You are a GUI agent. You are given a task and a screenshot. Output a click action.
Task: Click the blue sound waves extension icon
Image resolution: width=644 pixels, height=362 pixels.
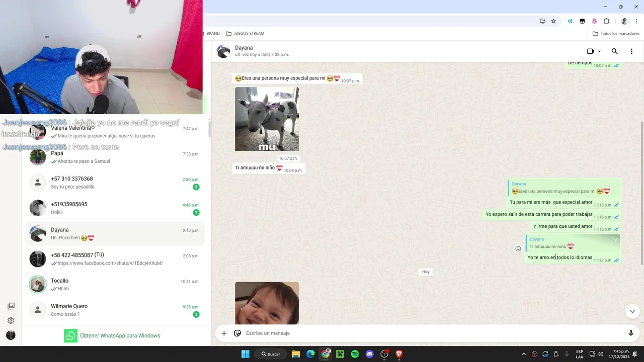(x=570, y=21)
